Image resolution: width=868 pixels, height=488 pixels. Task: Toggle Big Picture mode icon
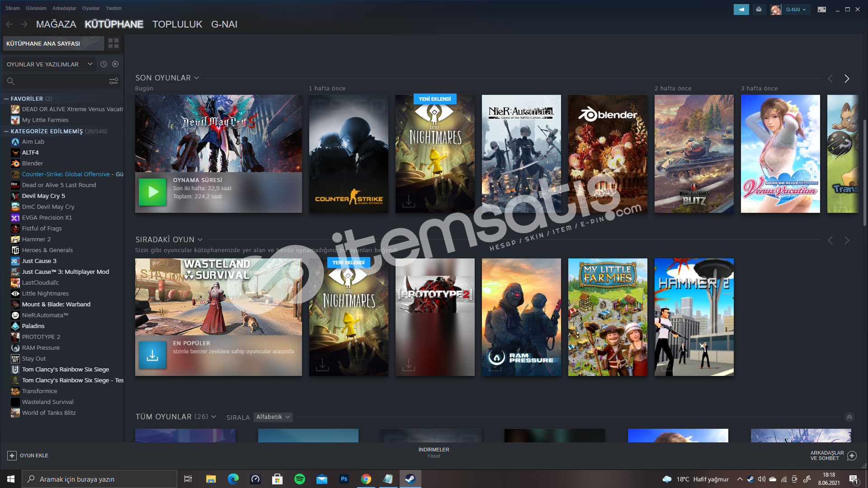tap(822, 9)
